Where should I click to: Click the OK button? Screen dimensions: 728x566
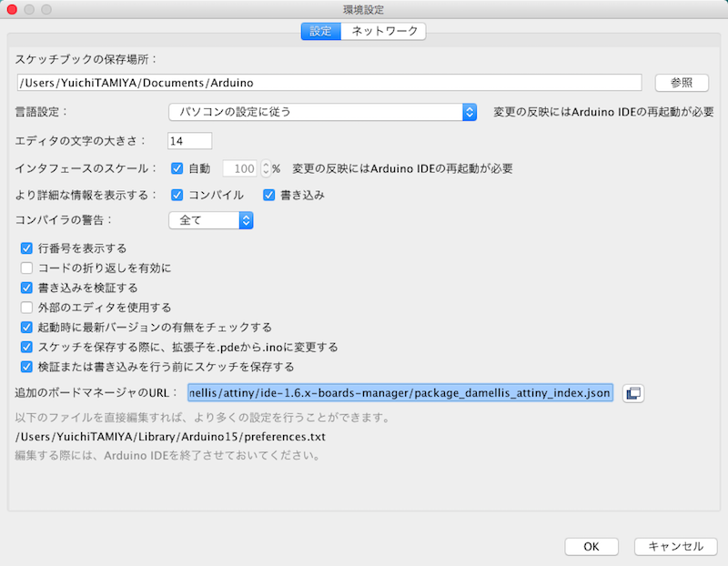point(591,547)
